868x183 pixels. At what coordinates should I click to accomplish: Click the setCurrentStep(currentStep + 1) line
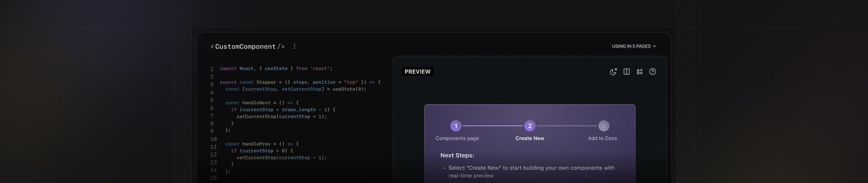coord(282,117)
